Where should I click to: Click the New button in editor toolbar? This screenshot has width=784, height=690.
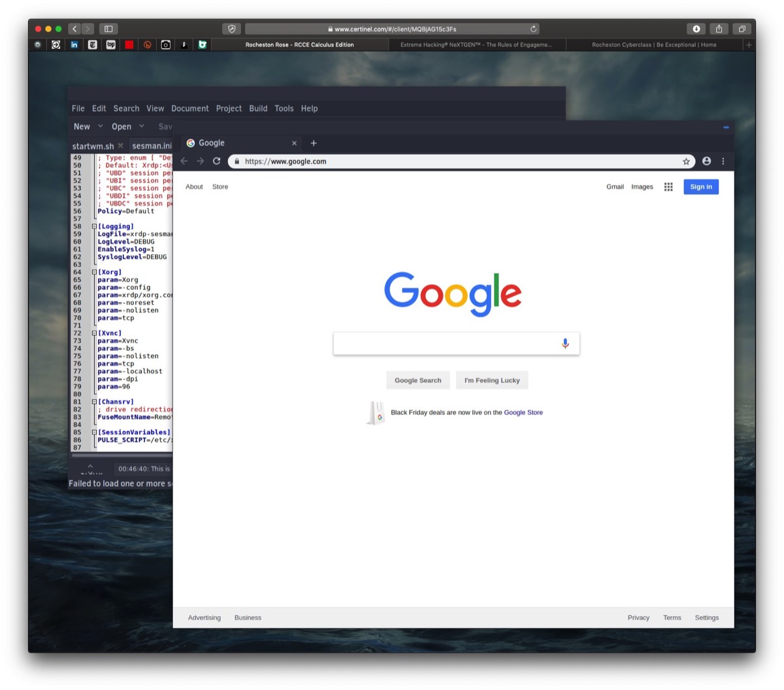(x=82, y=127)
